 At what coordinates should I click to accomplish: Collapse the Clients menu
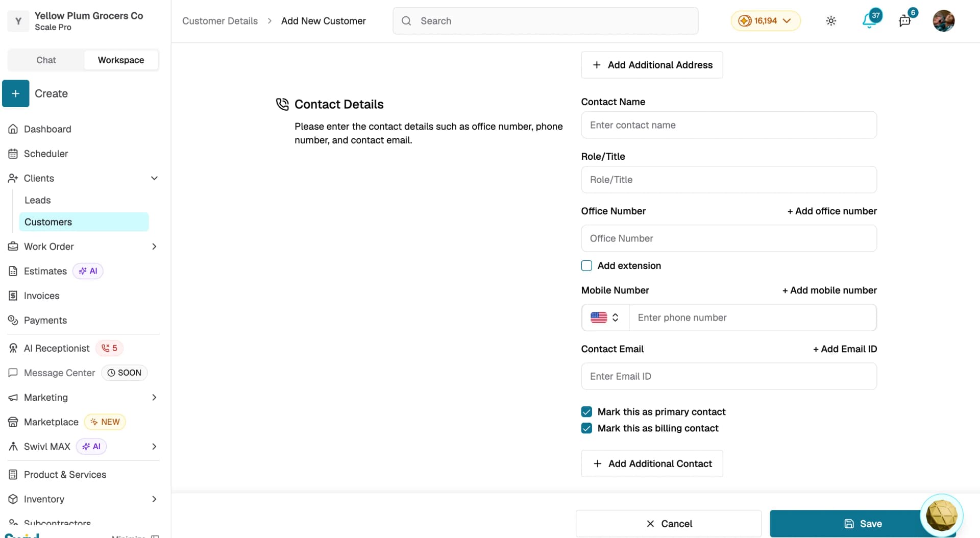[154, 178]
